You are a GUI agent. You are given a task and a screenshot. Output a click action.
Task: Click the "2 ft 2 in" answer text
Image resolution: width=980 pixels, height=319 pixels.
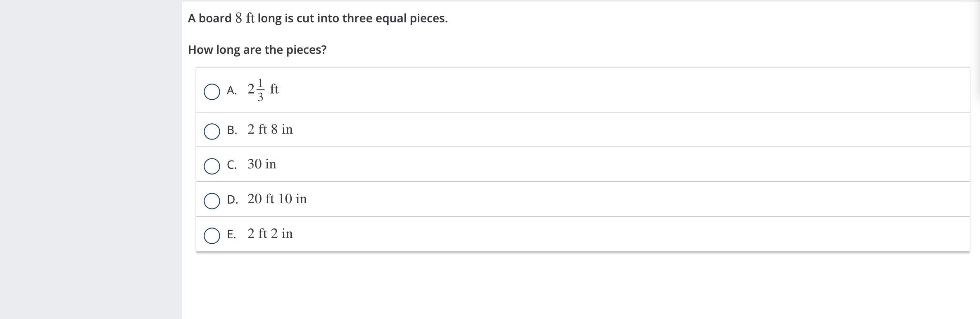pos(270,234)
